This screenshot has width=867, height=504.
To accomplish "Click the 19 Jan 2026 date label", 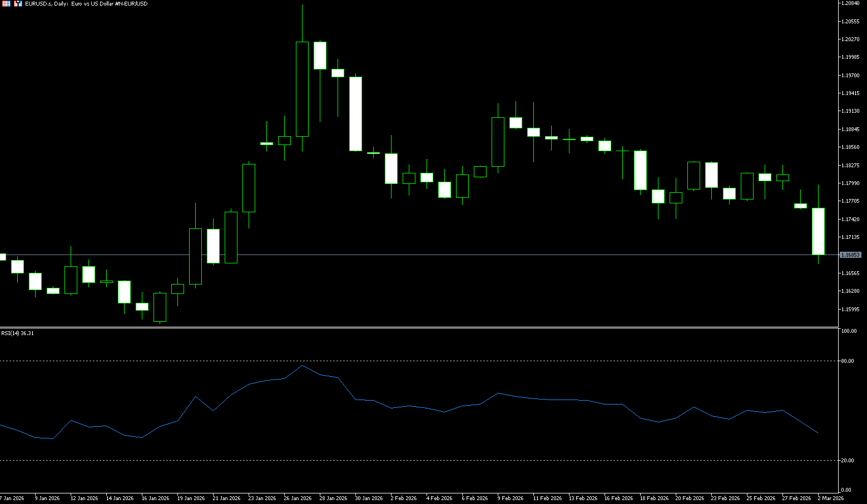I will pos(191,498).
